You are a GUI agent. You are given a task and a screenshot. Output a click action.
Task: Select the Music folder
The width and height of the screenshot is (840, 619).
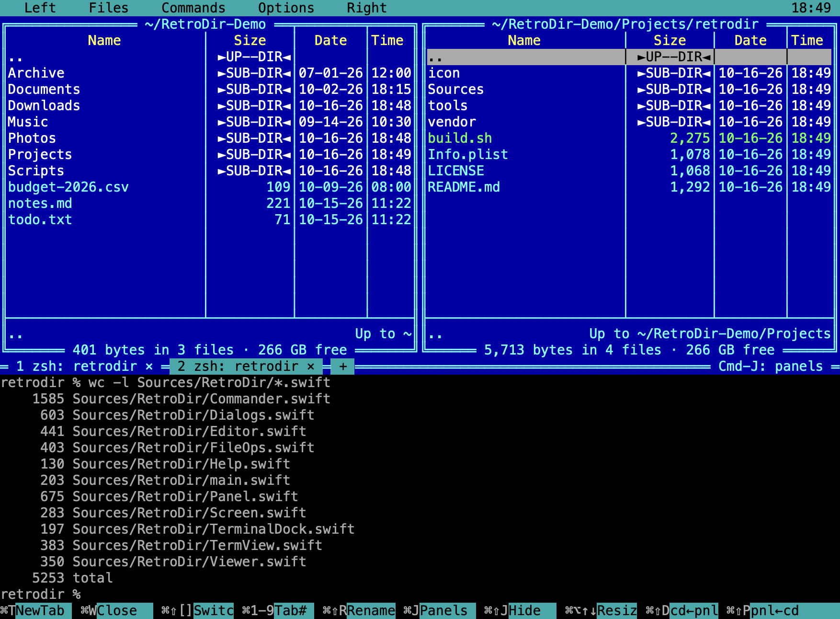click(209, 122)
